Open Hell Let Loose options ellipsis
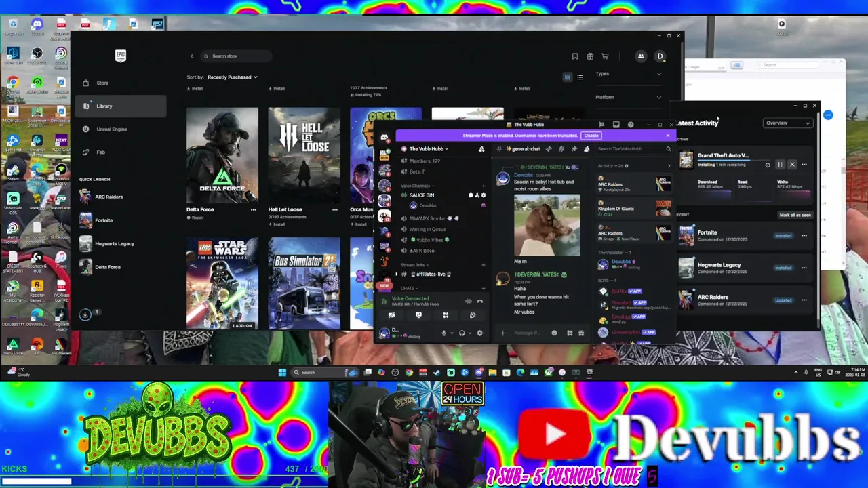The height and width of the screenshot is (488, 868). point(334,209)
